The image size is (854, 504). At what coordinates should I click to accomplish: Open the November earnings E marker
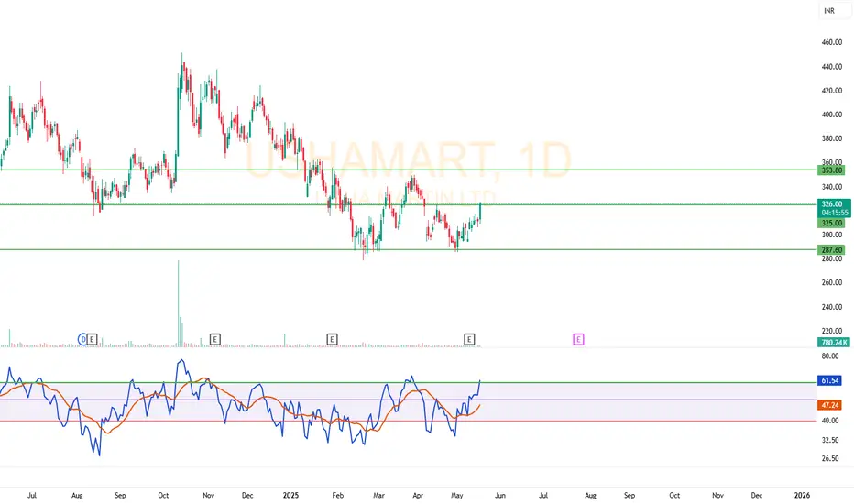215,339
